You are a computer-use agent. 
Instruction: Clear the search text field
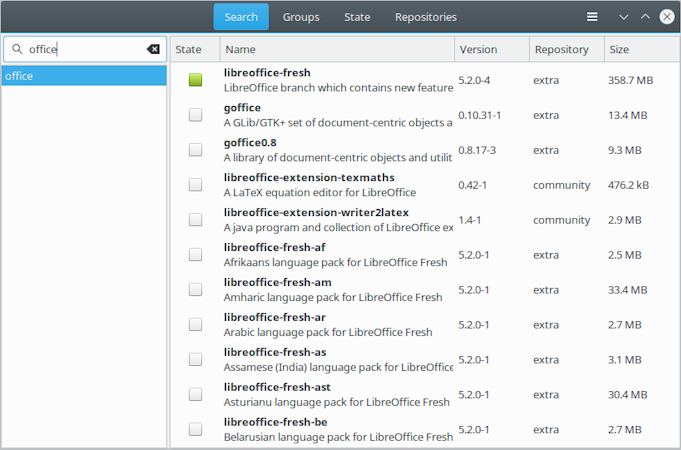(153, 49)
